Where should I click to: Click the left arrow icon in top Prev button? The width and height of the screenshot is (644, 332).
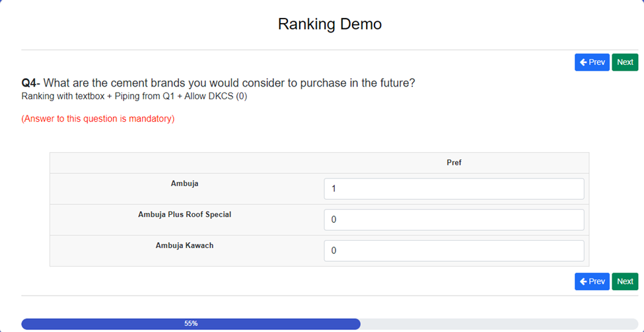(x=583, y=62)
